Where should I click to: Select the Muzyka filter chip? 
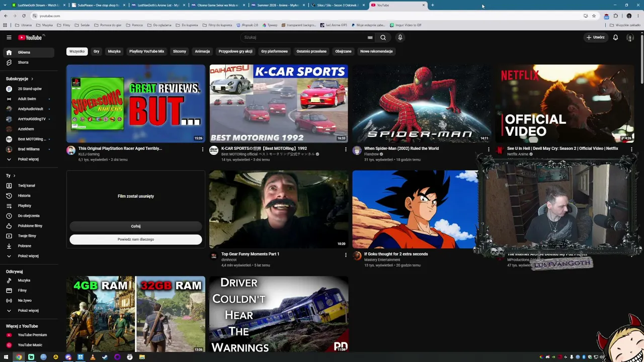(114, 51)
